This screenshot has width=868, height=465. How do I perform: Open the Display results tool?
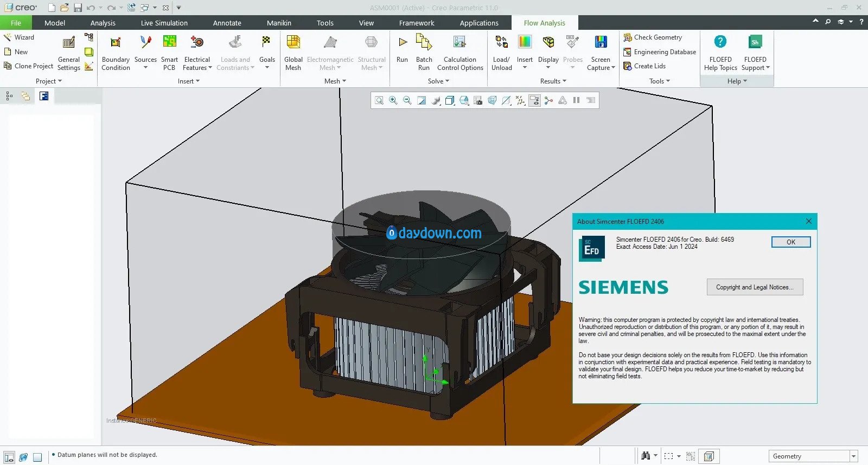tap(548, 53)
